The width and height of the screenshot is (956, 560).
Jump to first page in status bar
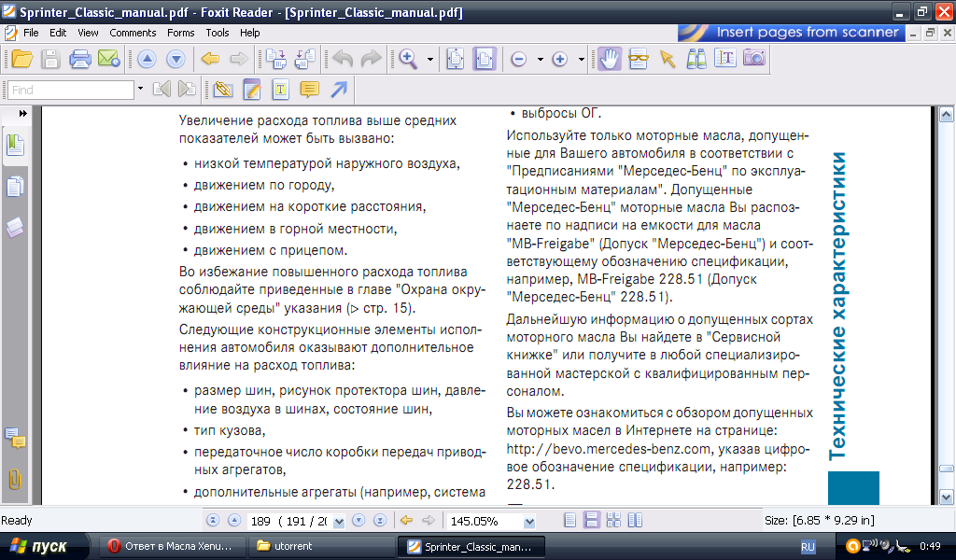click(x=213, y=521)
